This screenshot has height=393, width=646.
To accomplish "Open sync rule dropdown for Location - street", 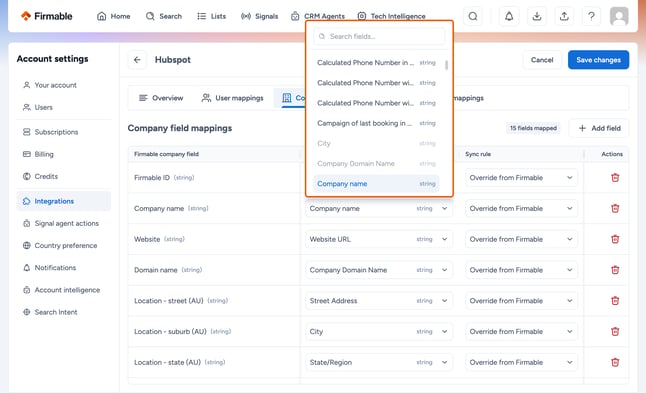I will (x=521, y=301).
